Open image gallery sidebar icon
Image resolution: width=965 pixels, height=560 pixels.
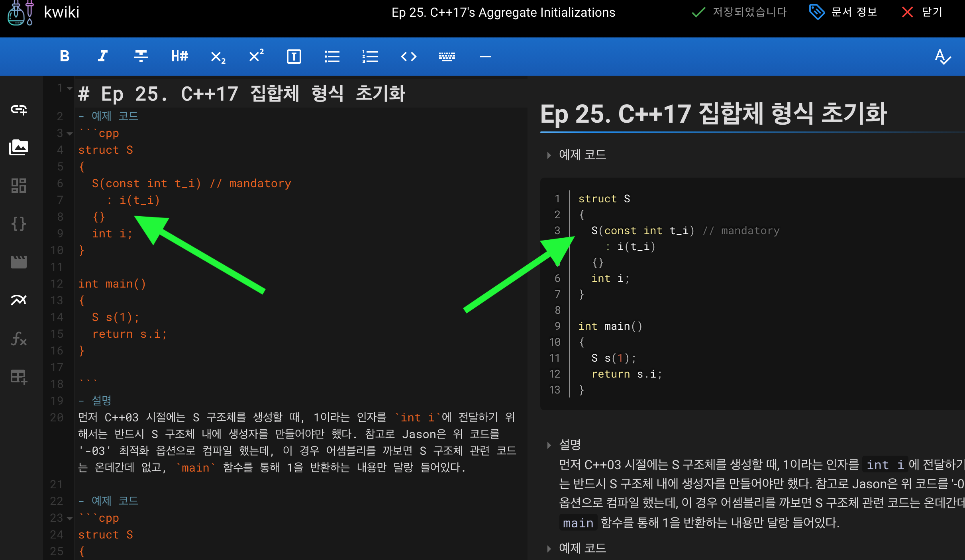(x=19, y=147)
